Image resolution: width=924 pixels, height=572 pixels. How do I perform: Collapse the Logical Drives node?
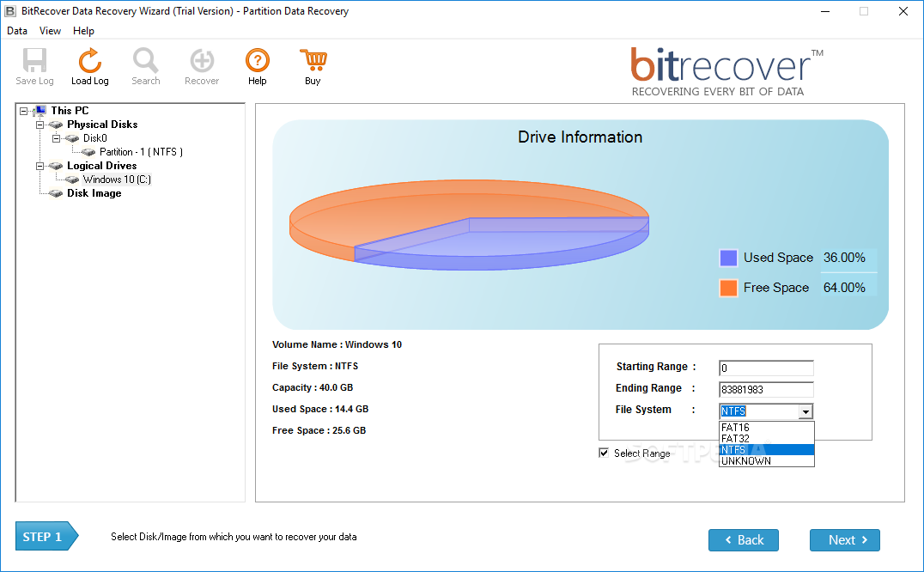40,166
